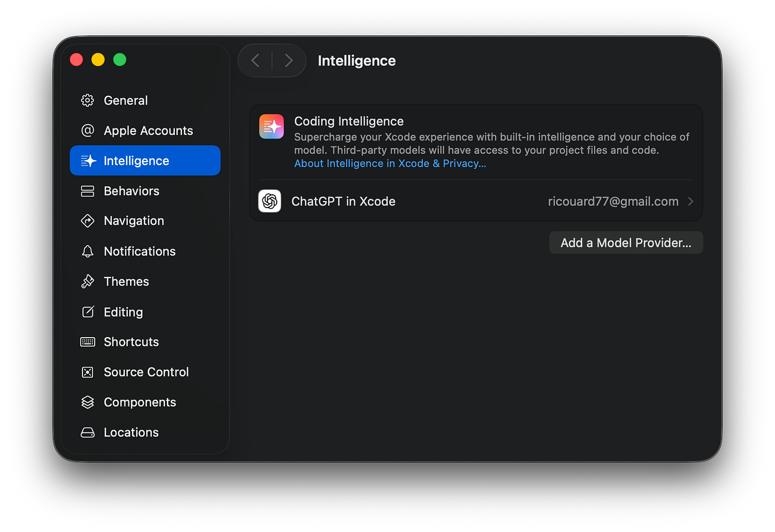Image resolution: width=775 pixels, height=532 pixels.
Task: Click the Shortcuts keyboard icon
Action: point(87,342)
